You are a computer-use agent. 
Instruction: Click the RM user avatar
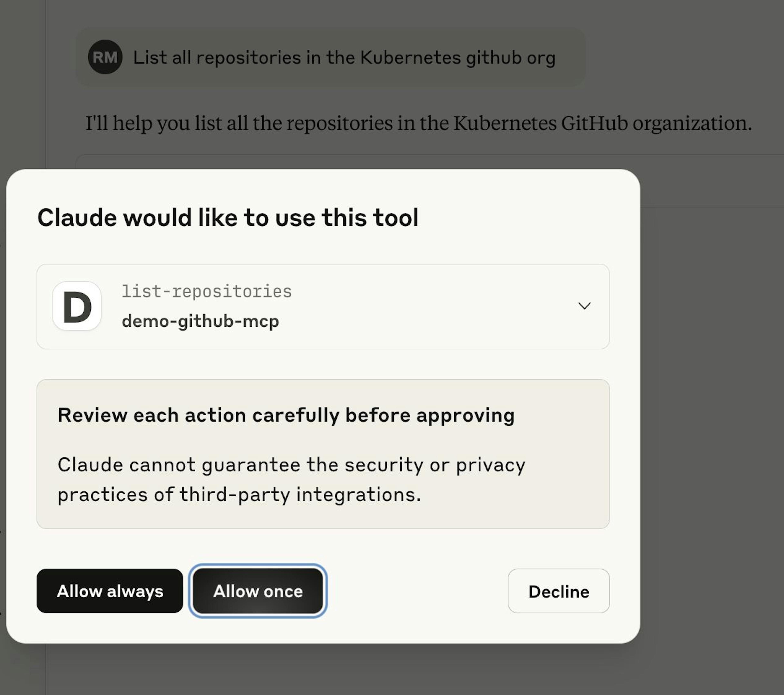pos(105,57)
